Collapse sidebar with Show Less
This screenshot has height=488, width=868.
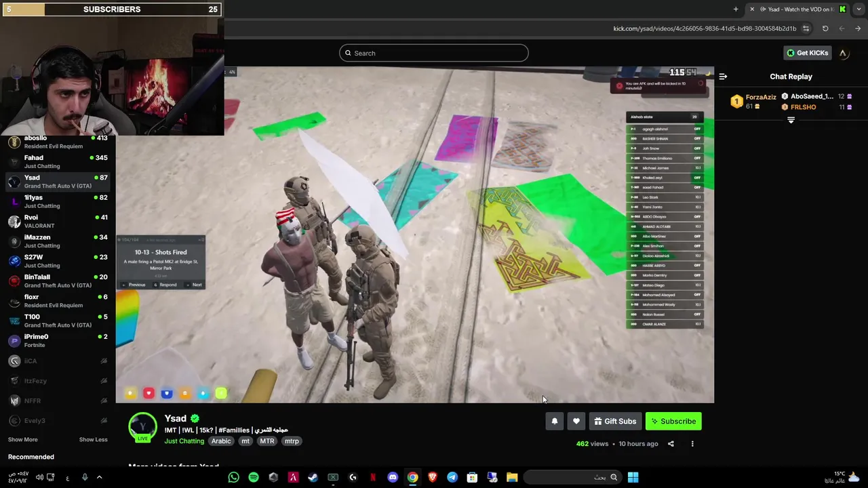93,439
